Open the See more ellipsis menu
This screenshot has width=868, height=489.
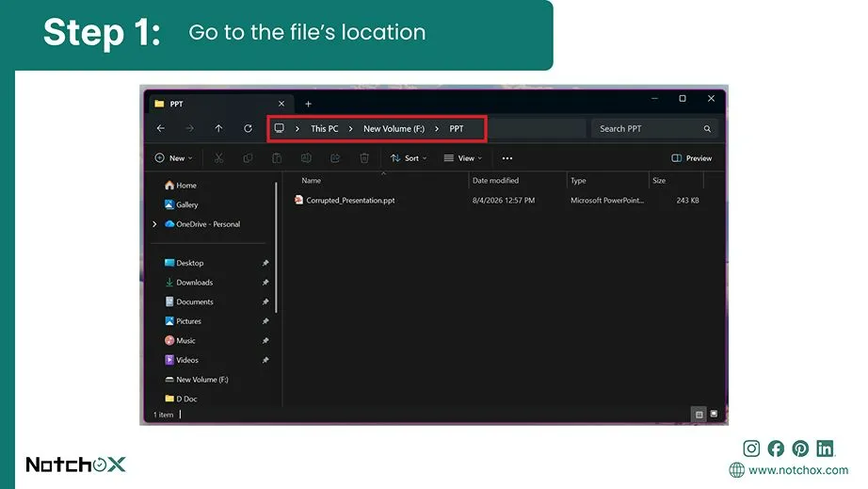[x=507, y=158]
